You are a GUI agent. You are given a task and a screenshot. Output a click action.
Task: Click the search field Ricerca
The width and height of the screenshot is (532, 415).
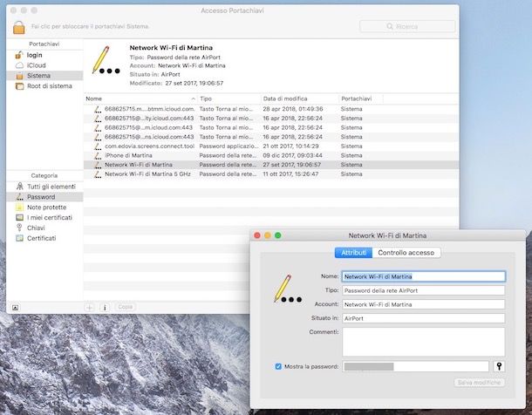(x=407, y=26)
